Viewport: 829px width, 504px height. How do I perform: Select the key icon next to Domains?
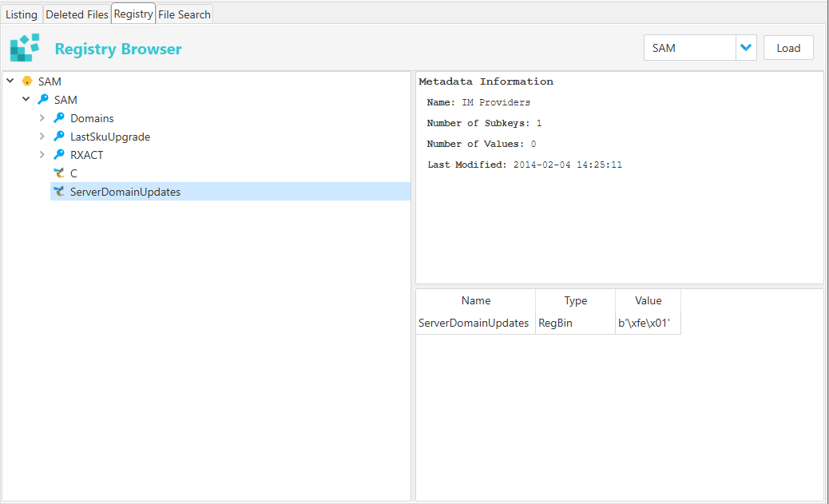(58, 117)
